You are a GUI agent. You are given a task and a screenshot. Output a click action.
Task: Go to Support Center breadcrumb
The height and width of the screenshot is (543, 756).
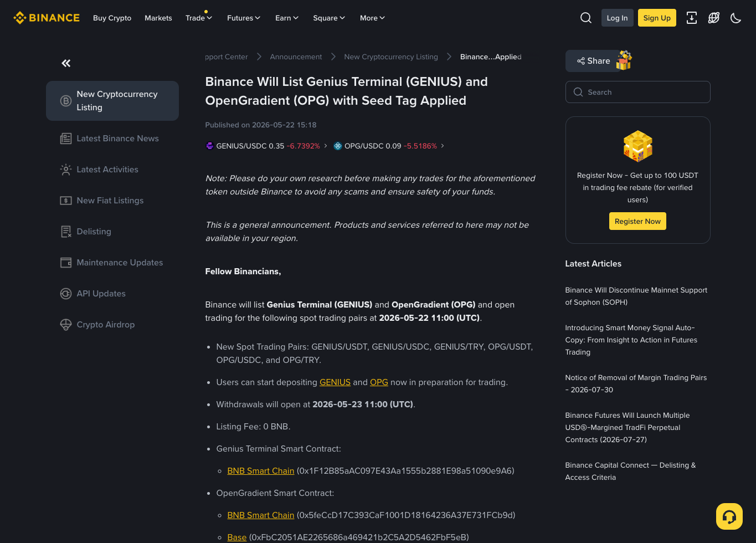pos(227,57)
